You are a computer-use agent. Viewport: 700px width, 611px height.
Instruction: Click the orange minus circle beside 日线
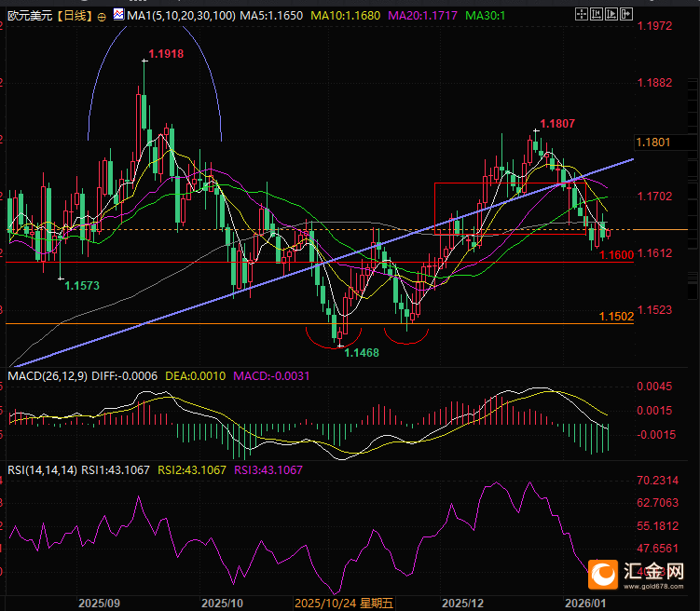101,16
